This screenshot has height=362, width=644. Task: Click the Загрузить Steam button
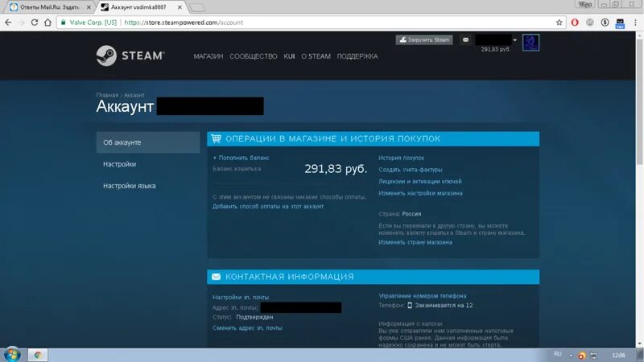[424, 39]
